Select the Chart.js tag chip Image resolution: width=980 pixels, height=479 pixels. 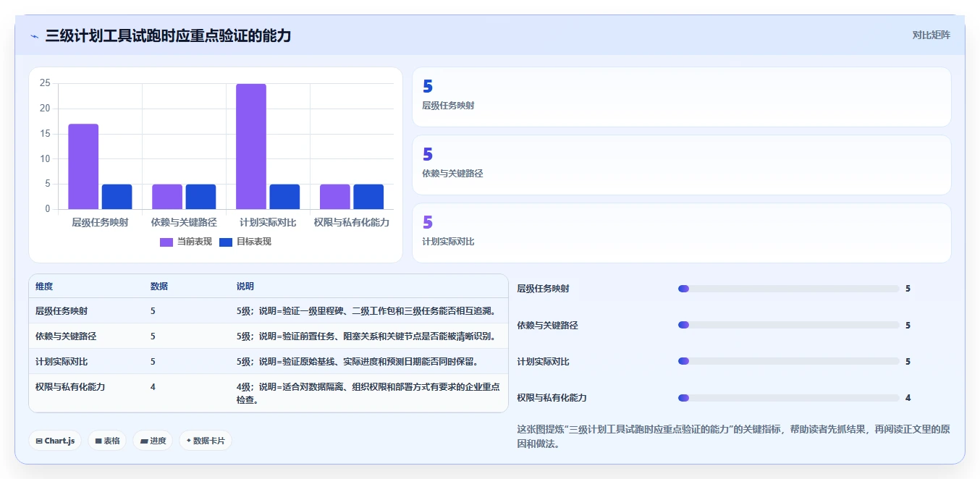(55, 441)
